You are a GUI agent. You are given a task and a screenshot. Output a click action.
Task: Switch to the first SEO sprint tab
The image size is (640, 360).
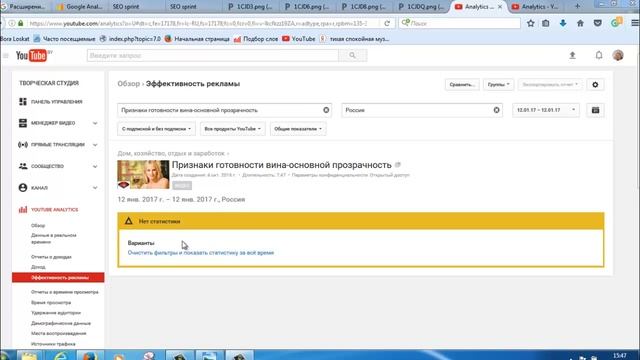126,7
